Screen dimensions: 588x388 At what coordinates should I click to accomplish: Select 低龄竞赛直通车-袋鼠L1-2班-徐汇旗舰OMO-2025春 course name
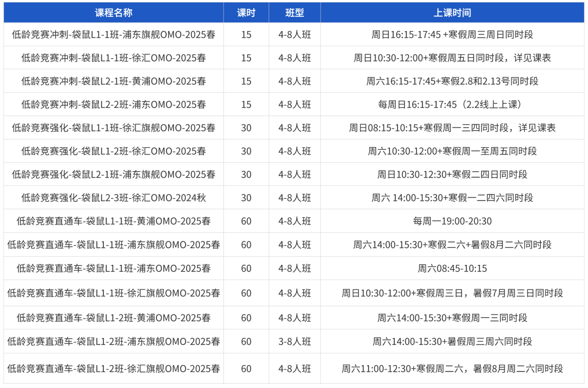click(114, 368)
